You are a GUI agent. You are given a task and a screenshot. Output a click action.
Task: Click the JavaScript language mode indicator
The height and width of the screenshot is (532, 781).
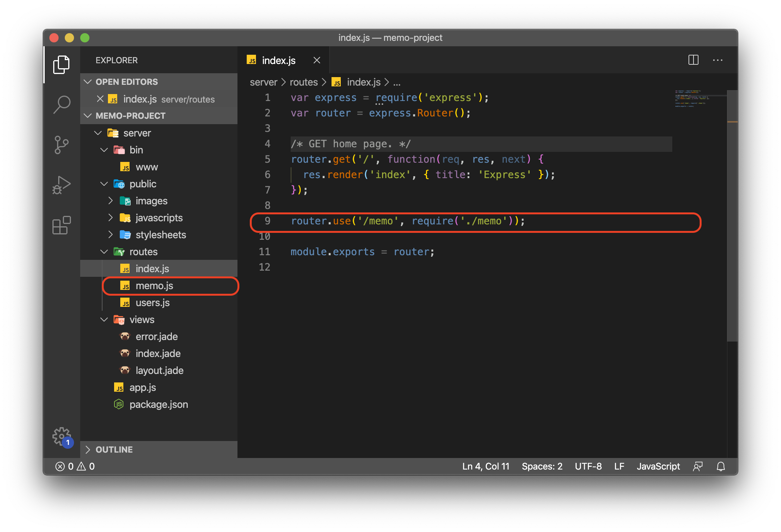pyautogui.click(x=658, y=466)
